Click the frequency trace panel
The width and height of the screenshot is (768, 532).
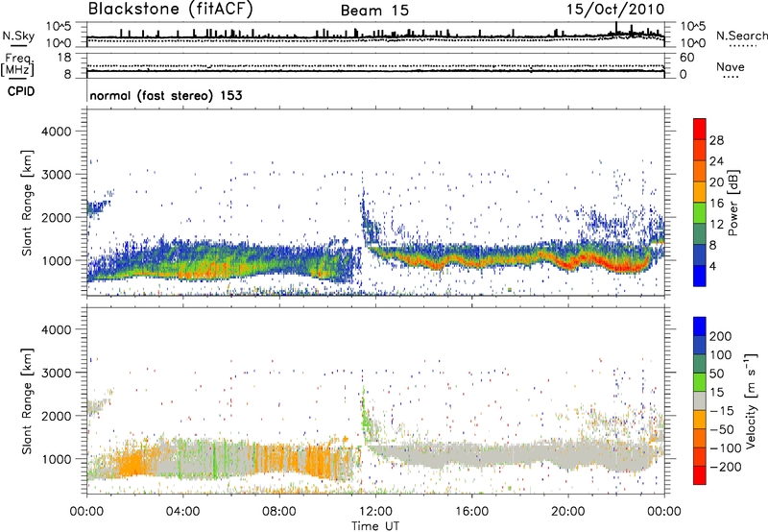point(375,65)
